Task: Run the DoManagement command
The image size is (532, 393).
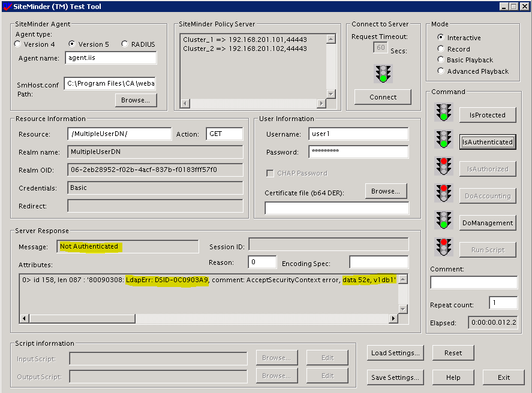Action: click(488, 223)
